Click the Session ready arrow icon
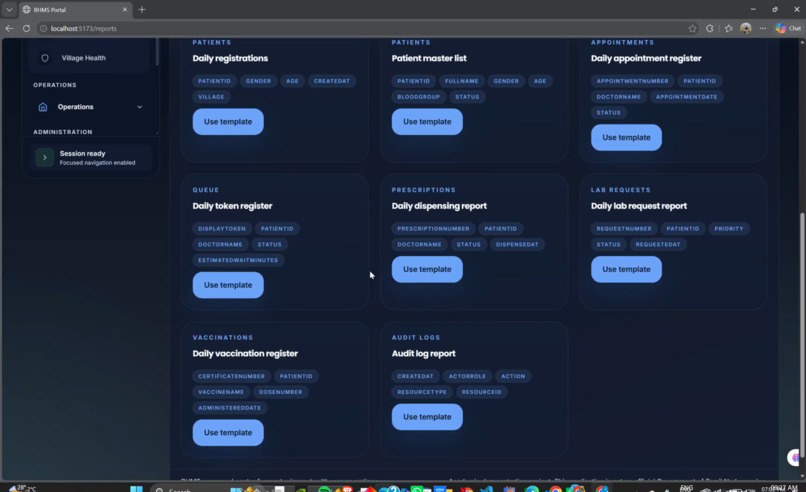The image size is (806, 492). coord(45,157)
